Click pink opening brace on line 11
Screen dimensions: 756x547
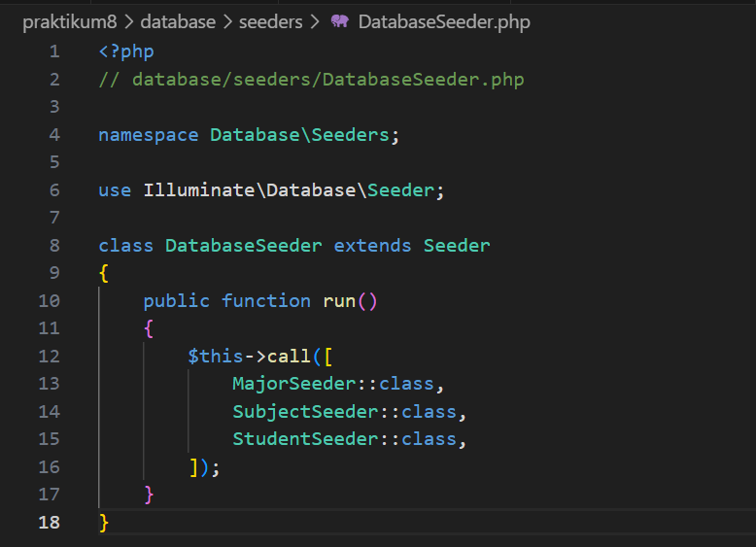point(149,328)
